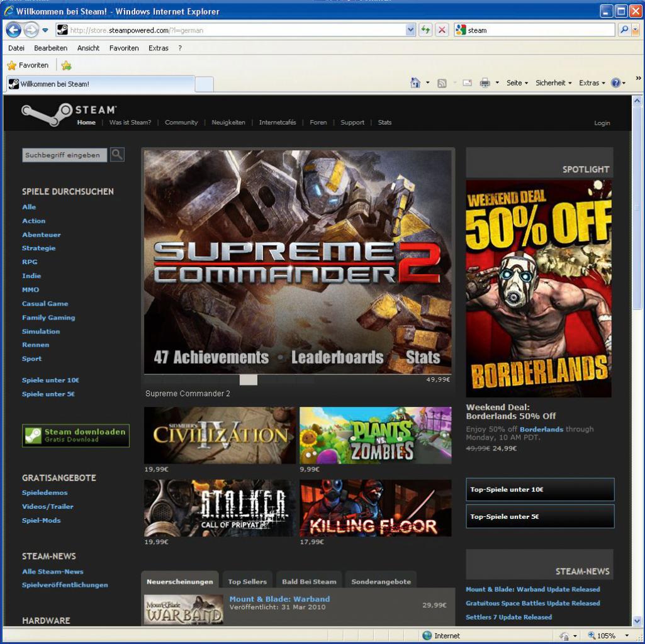Click the search magnifier in browser search box
The image size is (645, 644).
pyautogui.click(x=624, y=30)
